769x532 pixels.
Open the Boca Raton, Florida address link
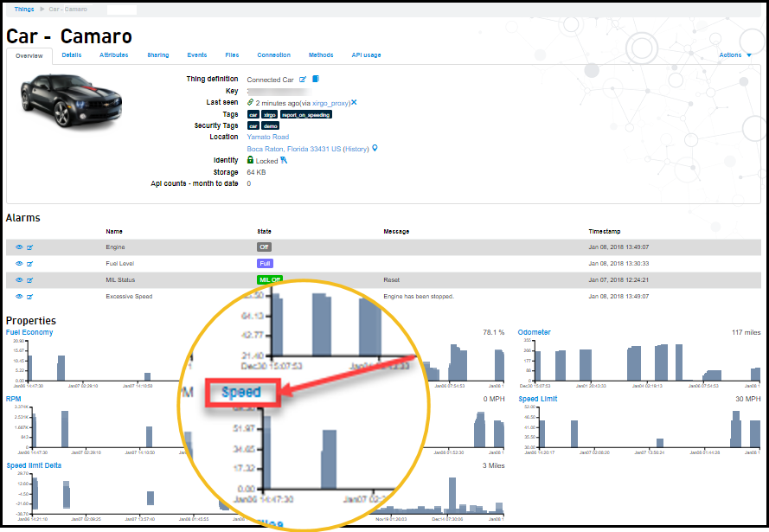(x=294, y=149)
